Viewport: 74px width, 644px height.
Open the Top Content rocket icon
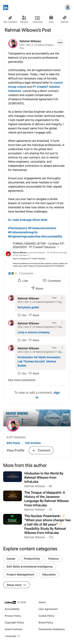10,18
